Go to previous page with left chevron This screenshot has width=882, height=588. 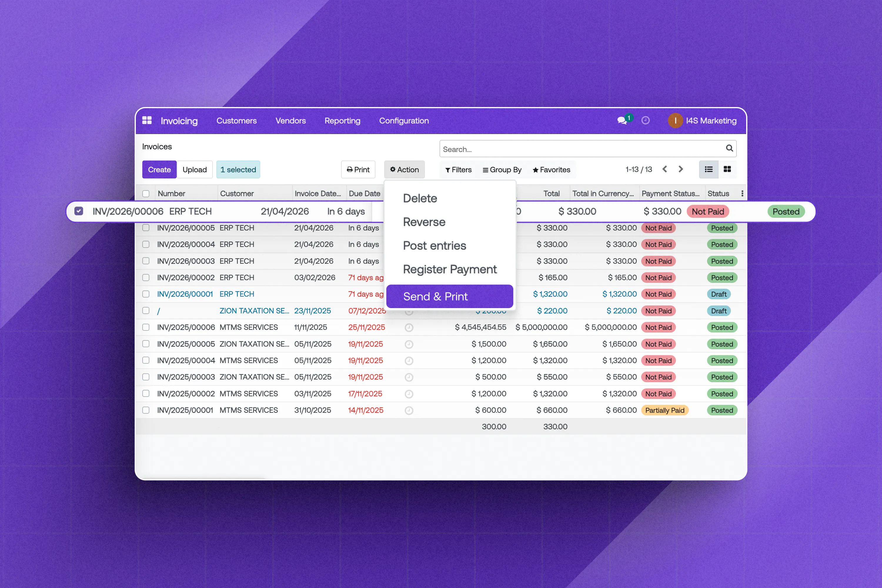(664, 169)
